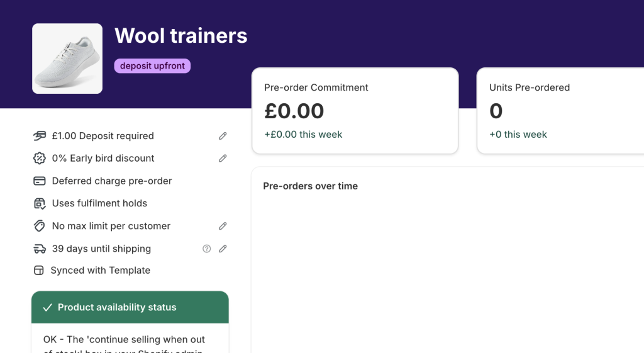
Task: Select the Units Pre-ordered card
Action: 560,111
